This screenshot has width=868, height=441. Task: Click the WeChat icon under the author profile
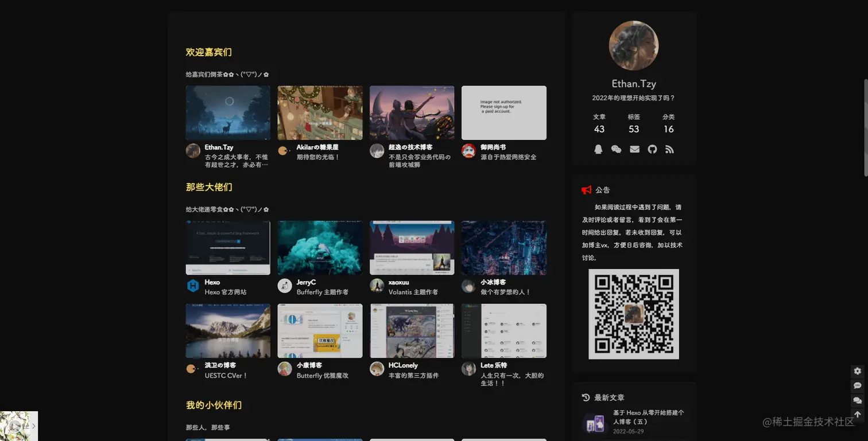(617, 149)
